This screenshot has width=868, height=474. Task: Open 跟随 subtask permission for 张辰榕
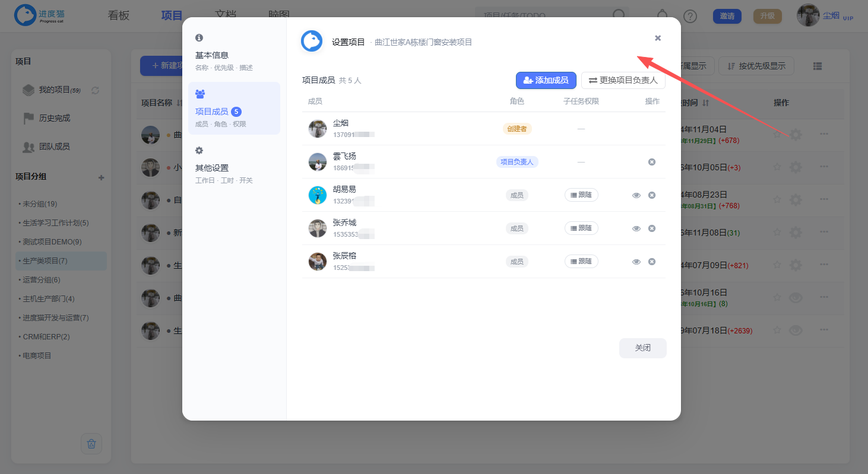[581, 262]
